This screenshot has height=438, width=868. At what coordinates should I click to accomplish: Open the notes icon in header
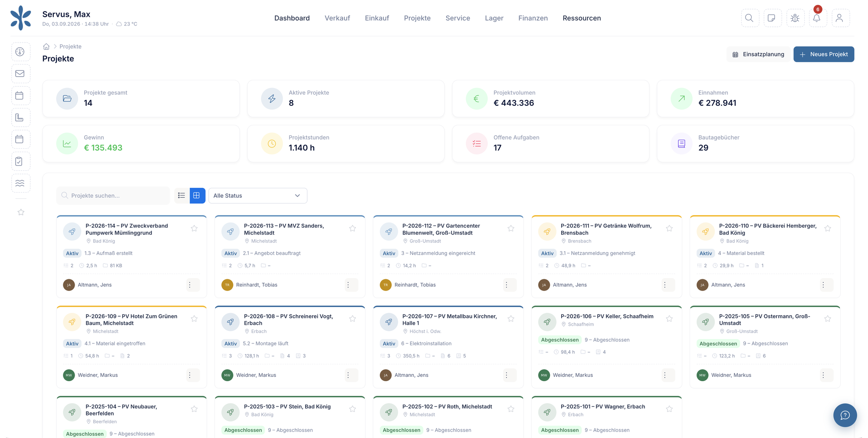click(x=772, y=18)
